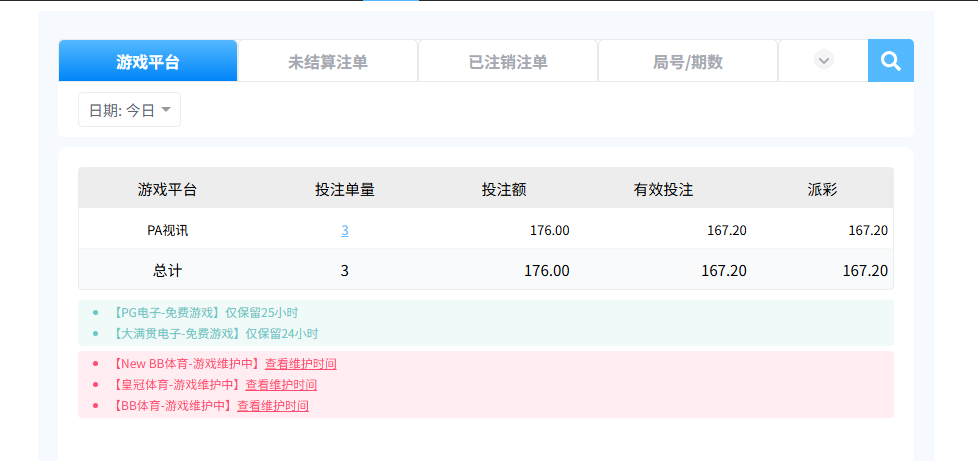The image size is (978, 461).
Task: Select the active blue 游戏平台 tab
Action: click(148, 62)
